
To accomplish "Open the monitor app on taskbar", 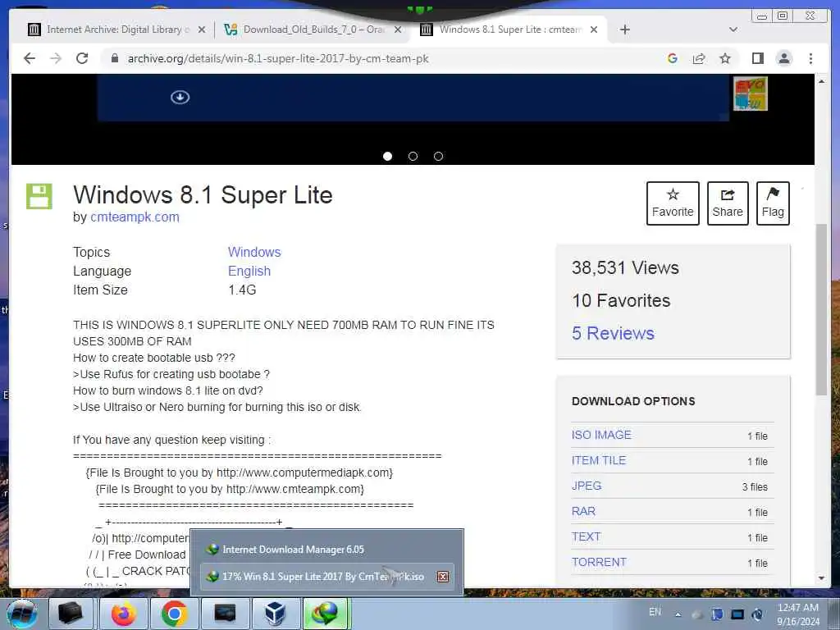I will click(225, 614).
